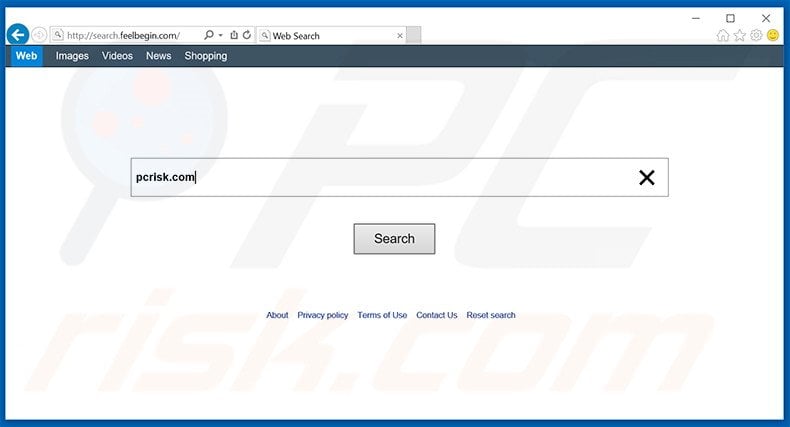Close the Web Search tab
The image size is (790, 427).
pyautogui.click(x=400, y=36)
